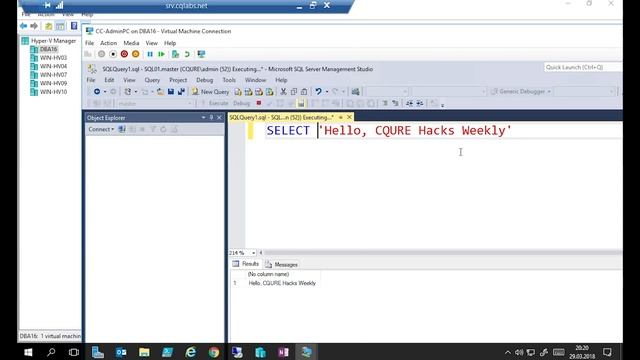Image resolution: width=640 pixels, height=360 pixels.
Task: Click the Debug button in SQL toolbar
Action: pyautogui.click(x=241, y=103)
